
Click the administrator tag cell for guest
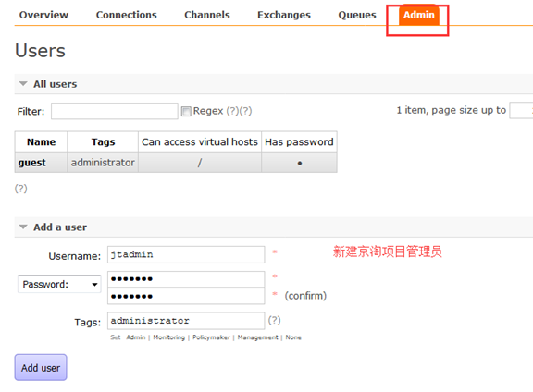pyautogui.click(x=103, y=163)
